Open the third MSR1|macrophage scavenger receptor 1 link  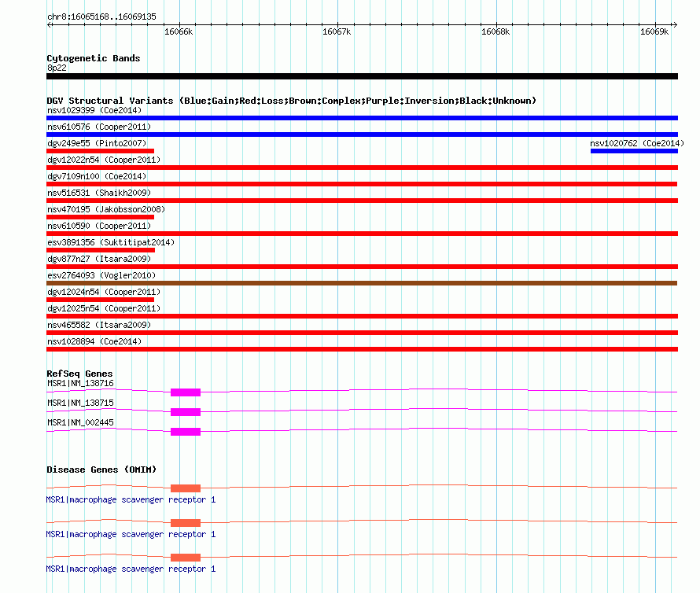pos(131,569)
